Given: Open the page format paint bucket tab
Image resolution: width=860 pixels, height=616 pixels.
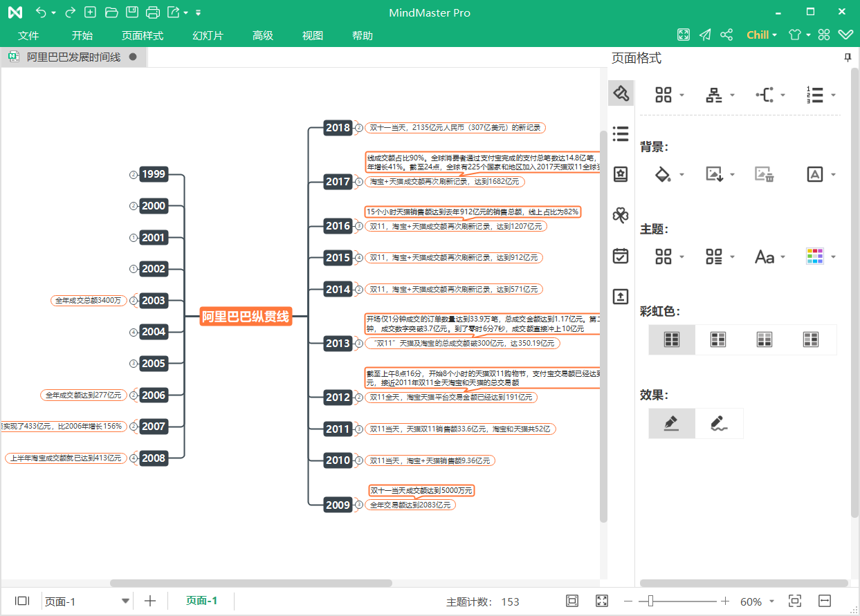Looking at the screenshot, I should pos(621,93).
